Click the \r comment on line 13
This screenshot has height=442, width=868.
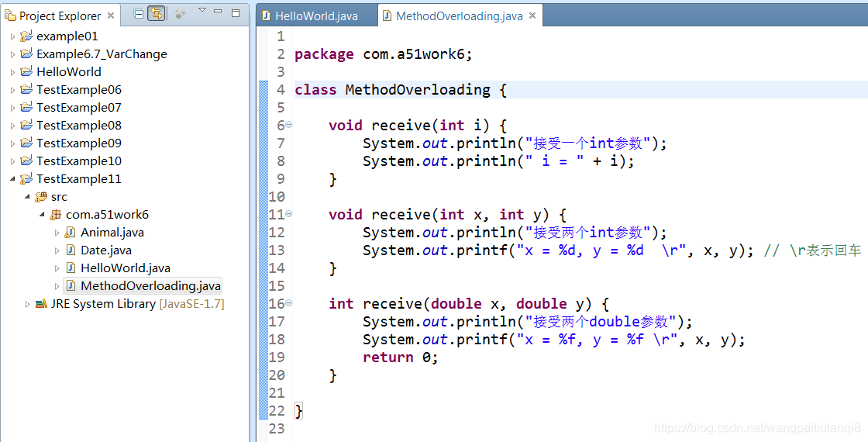[812, 250]
